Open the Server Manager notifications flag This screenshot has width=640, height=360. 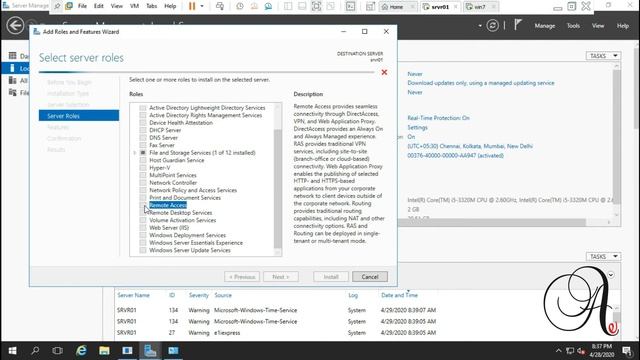518,25
